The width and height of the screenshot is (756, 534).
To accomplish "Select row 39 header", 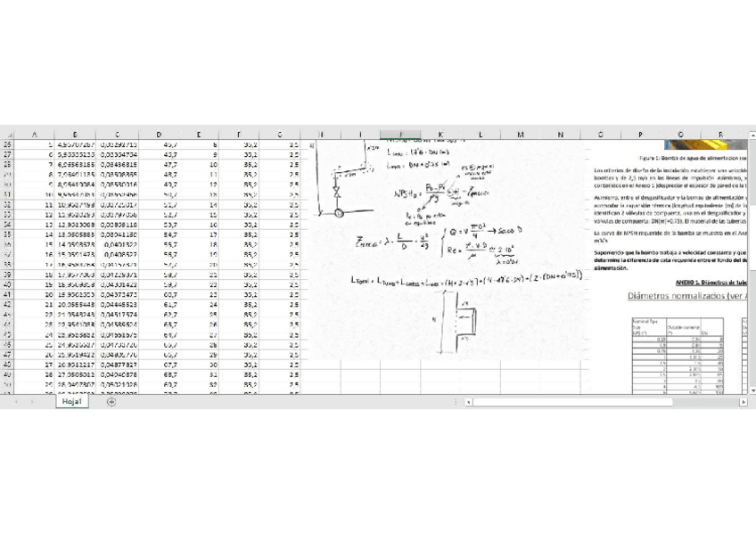I will tap(7, 275).
